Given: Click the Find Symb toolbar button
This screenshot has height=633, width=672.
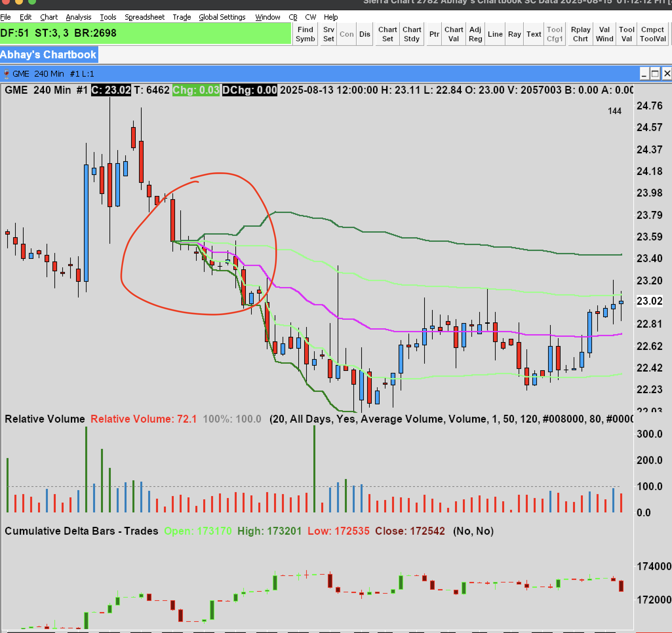Looking at the screenshot, I should pos(305,34).
